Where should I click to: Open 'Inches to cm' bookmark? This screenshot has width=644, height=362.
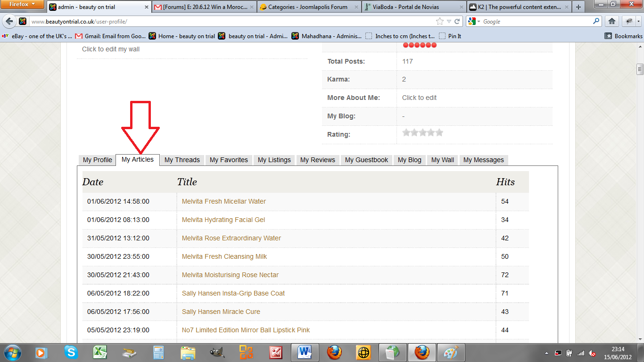coord(400,36)
